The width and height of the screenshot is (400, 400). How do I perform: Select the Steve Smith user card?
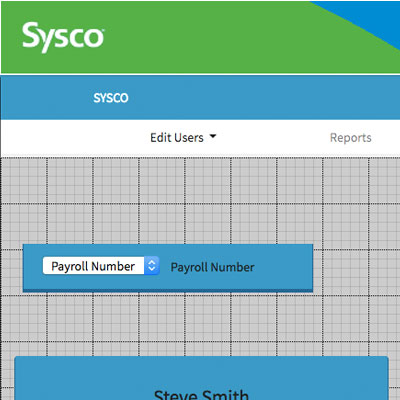(x=201, y=378)
